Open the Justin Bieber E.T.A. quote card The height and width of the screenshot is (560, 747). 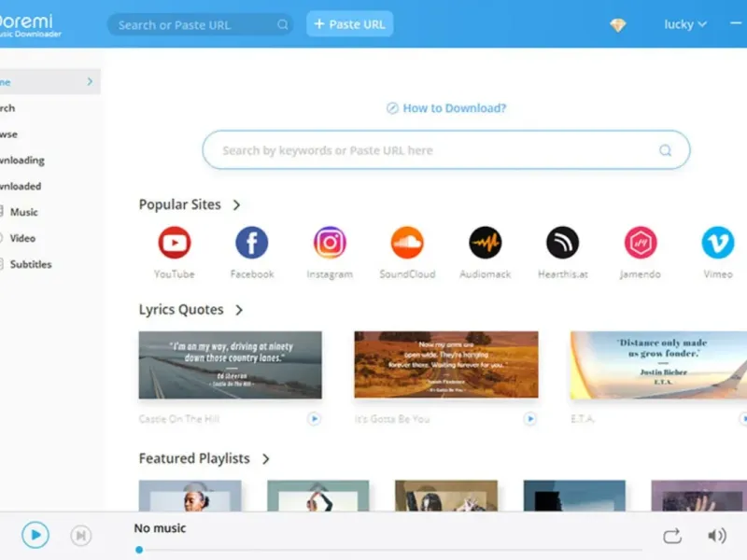[x=659, y=365]
